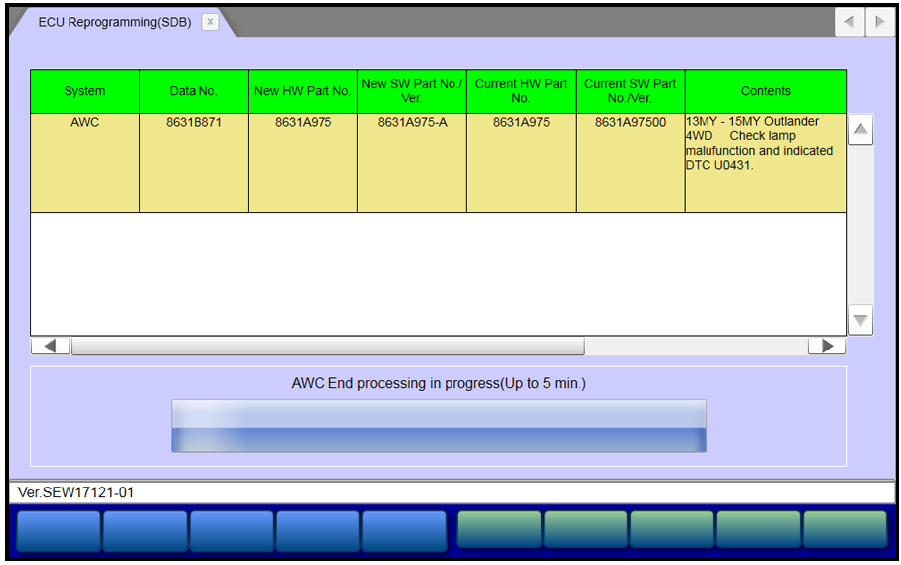Close the ECU Reprogramming(SDB) tab
This screenshot has width=901, height=565.
(x=210, y=22)
